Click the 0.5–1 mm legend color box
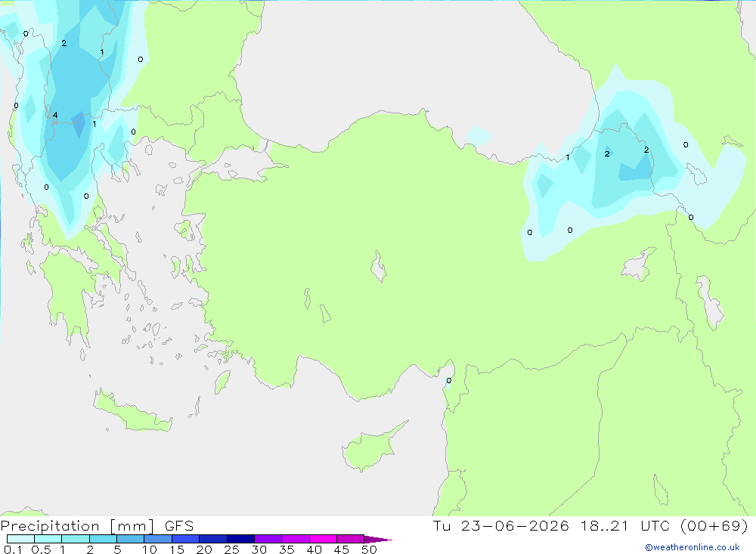756x554 pixels. click(x=48, y=539)
